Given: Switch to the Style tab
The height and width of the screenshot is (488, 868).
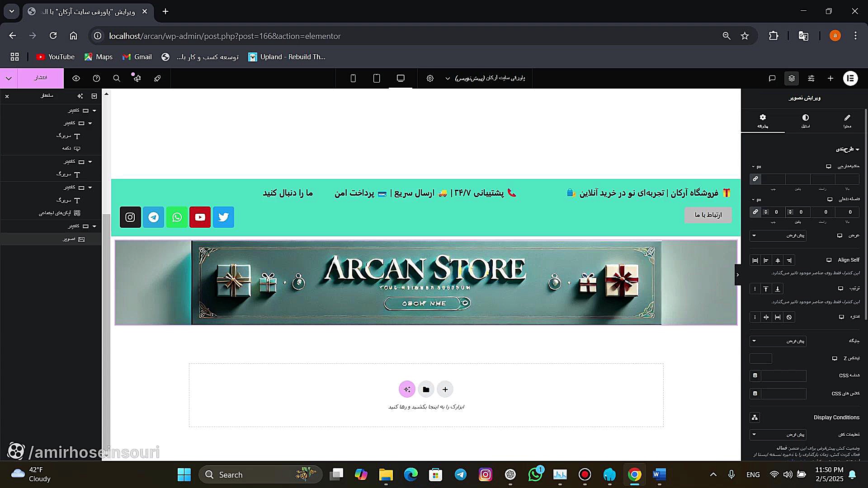Looking at the screenshot, I should pyautogui.click(x=805, y=121).
